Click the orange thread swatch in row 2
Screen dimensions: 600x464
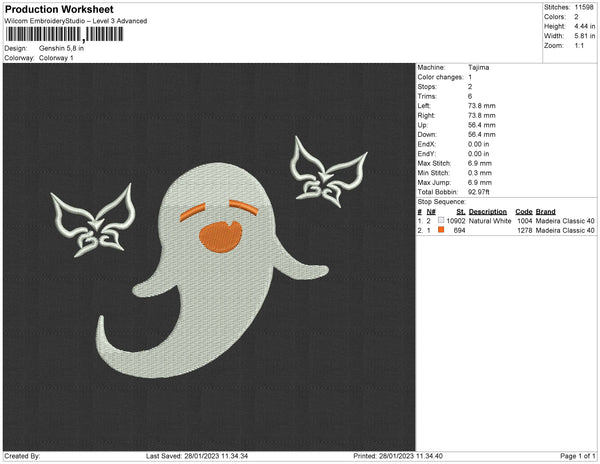coord(441,230)
